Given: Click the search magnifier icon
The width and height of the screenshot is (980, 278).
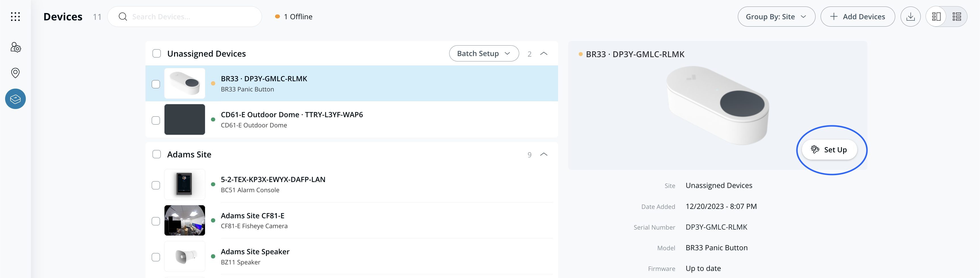Looking at the screenshot, I should 122,17.
